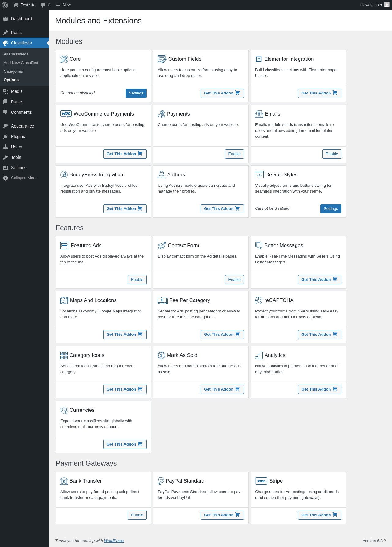Image resolution: width=392 pixels, height=547 pixels.
Task: Get the WooCommerce Payments addon
Action: 125,154
